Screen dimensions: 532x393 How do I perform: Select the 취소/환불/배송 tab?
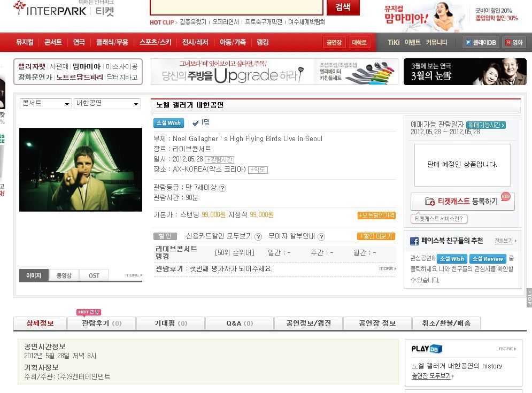pos(446,323)
